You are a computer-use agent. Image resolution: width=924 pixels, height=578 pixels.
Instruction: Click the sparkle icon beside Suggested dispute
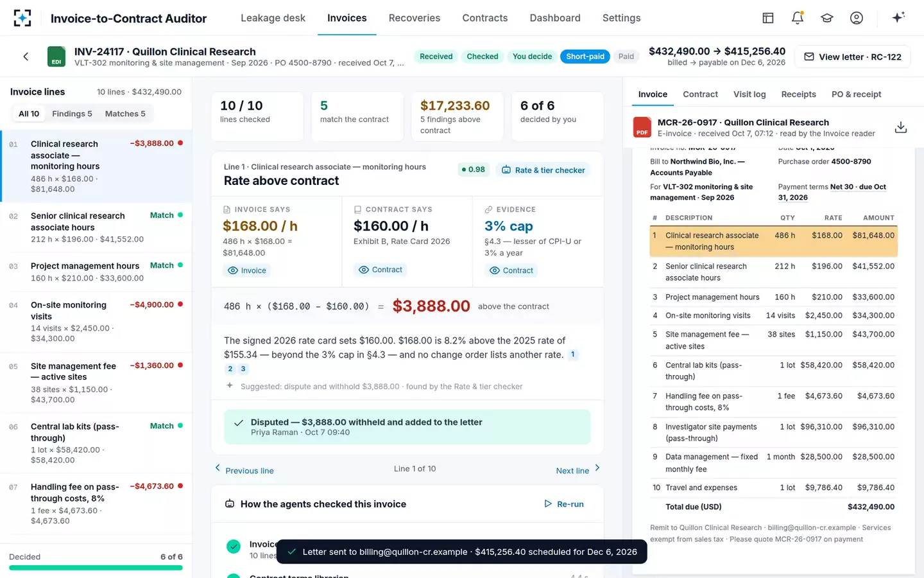[x=230, y=385]
